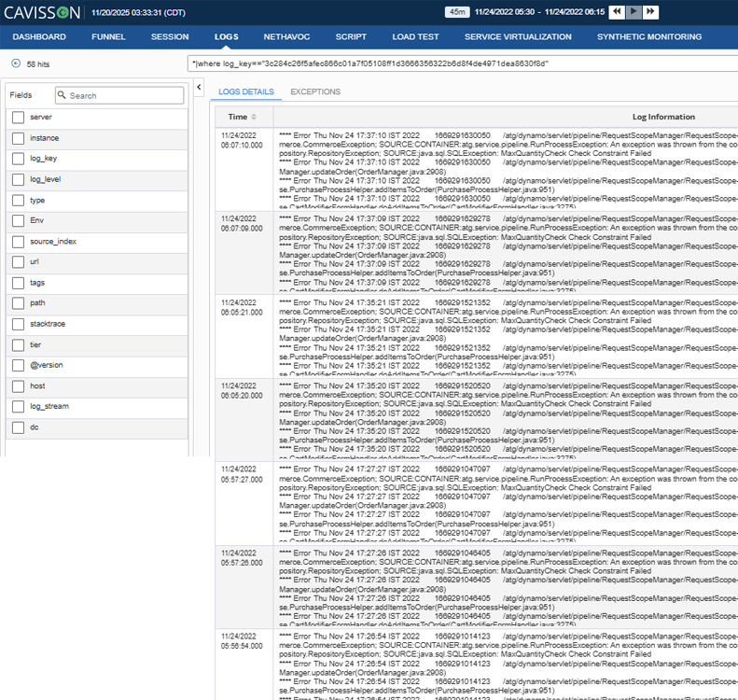Toggle the server field checkbox
This screenshot has width=738, height=700.
pyautogui.click(x=18, y=118)
